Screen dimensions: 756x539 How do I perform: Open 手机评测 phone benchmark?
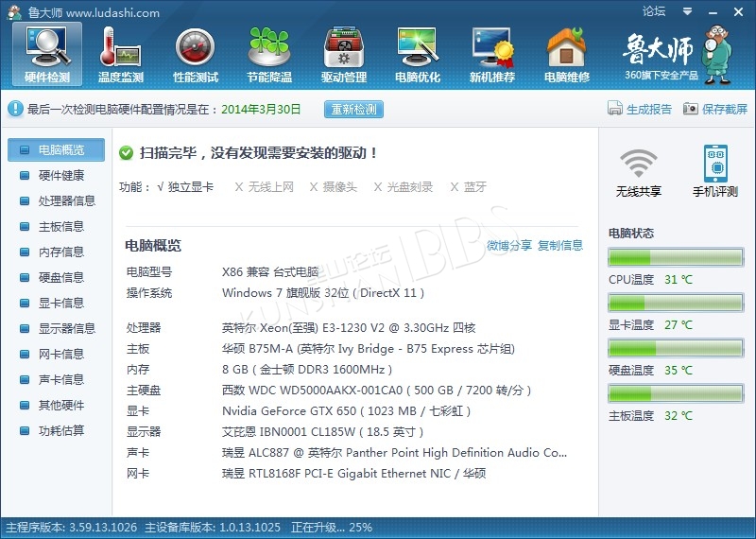coord(715,172)
